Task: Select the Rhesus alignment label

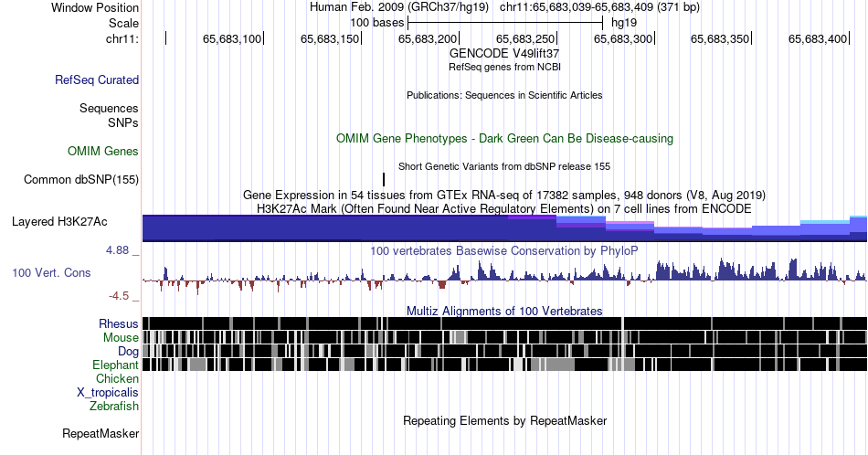Action: [119, 323]
